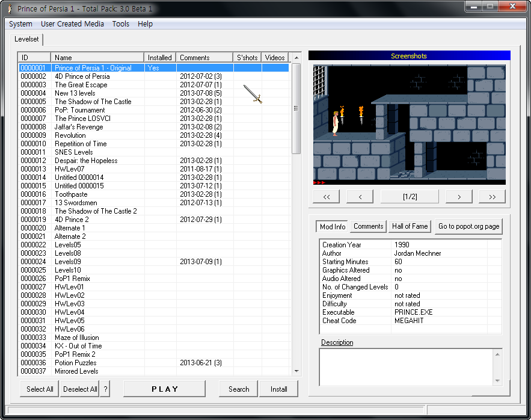Sort list by the ID column header
The image size is (531, 420).
pyautogui.click(x=34, y=58)
